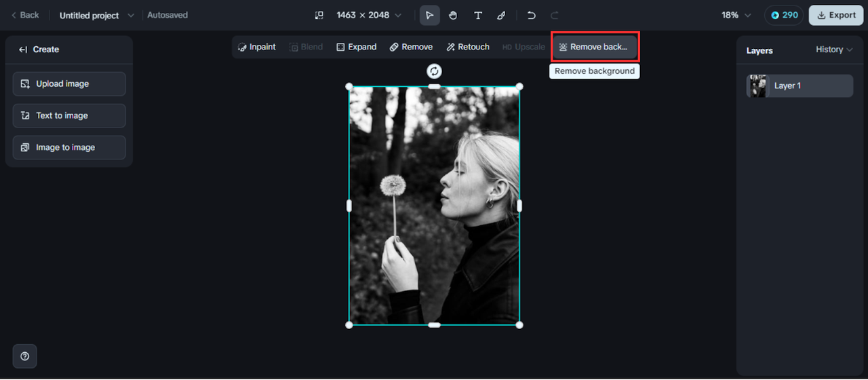Click the Autosaved status text
Screen dimensions: 868x380
pyautogui.click(x=167, y=15)
